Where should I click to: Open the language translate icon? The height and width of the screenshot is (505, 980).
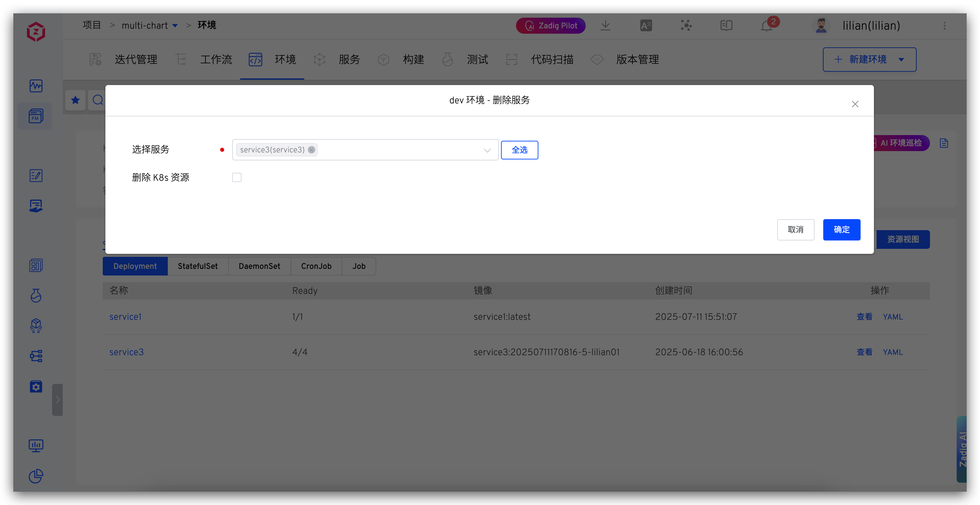[x=645, y=25]
